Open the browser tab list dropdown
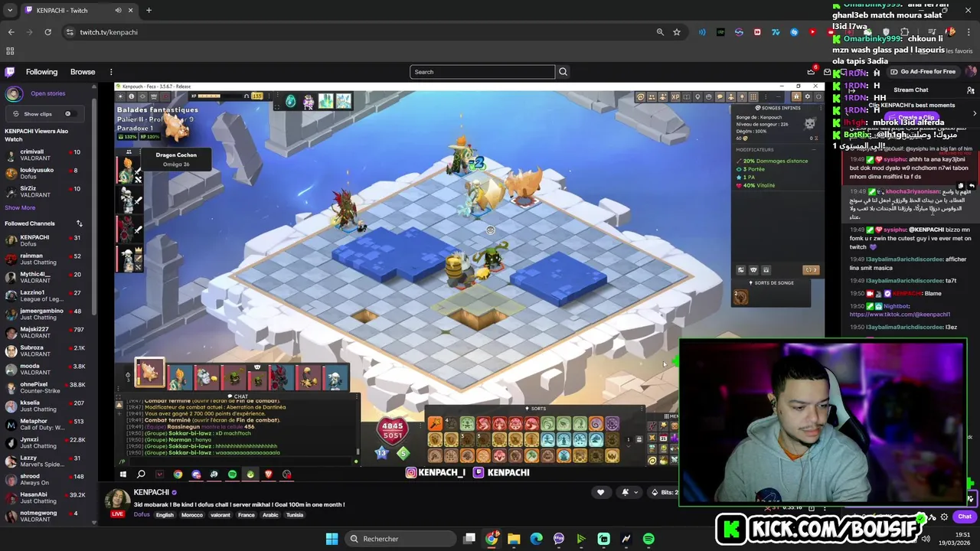Screen dimensions: 980x551 (10, 10)
